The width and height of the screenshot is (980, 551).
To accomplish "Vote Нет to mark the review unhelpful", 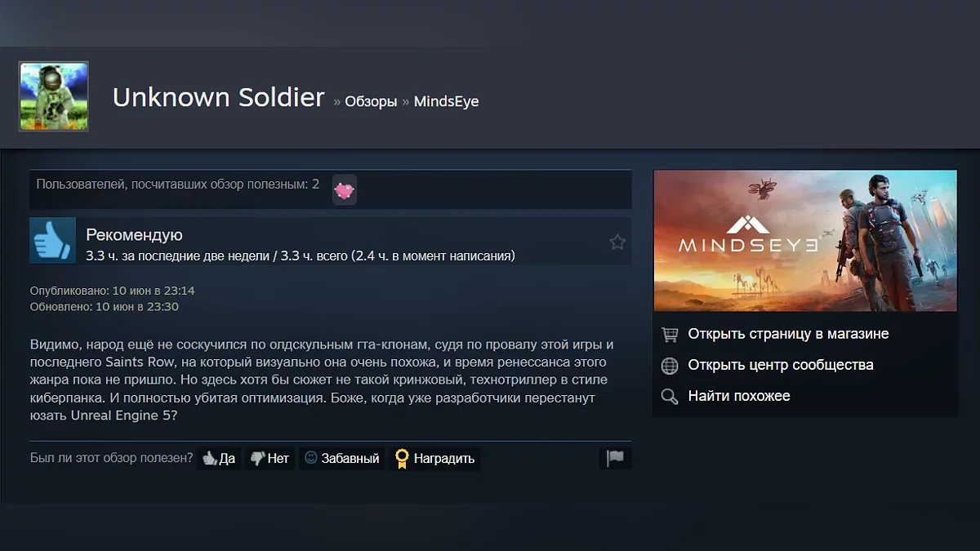I will pyautogui.click(x=269, y=458).
